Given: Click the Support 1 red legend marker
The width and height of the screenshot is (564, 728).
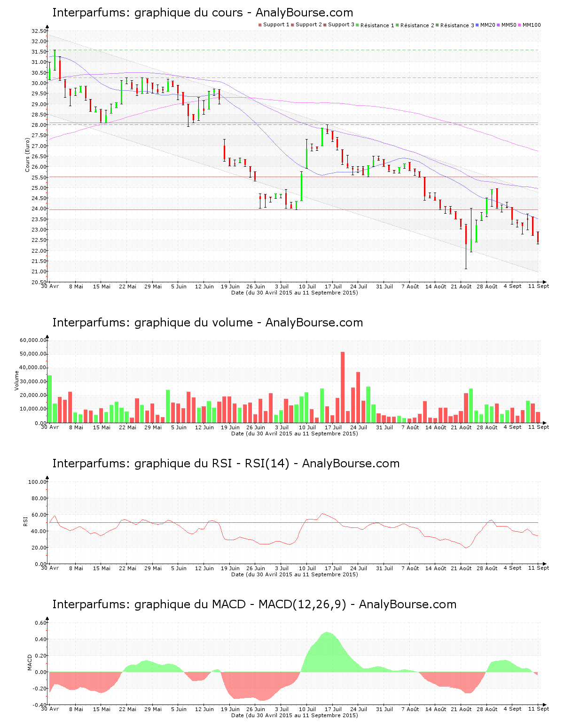Looking at the screenshot, I should 260,25.
